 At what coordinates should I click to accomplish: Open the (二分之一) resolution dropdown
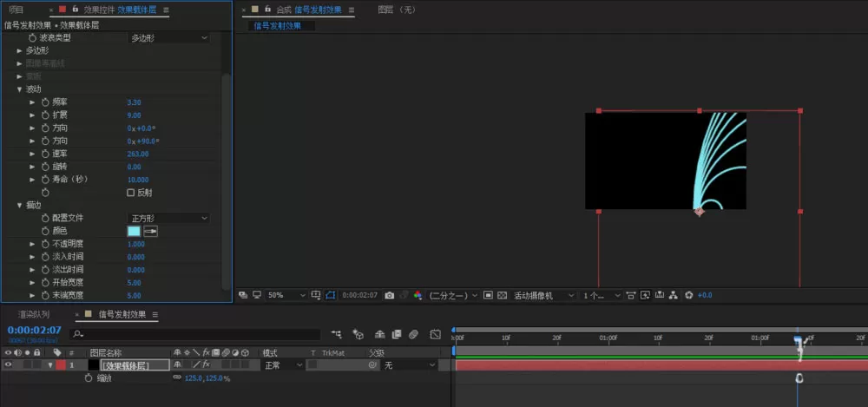454,296
